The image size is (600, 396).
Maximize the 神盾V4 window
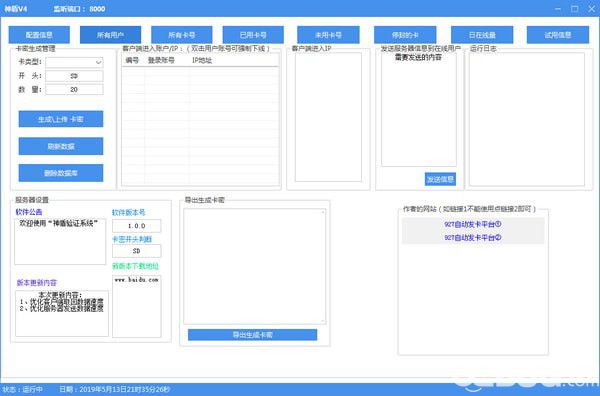pos(574,8)
